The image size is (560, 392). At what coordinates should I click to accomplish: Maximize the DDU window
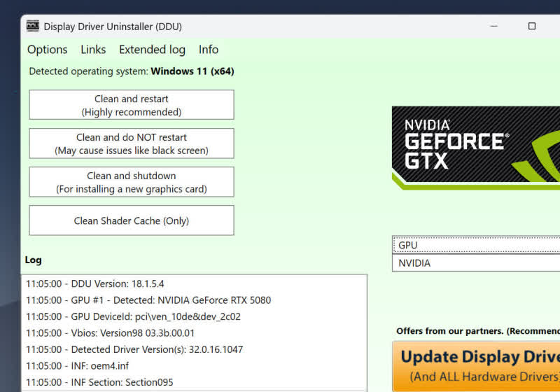532,26
